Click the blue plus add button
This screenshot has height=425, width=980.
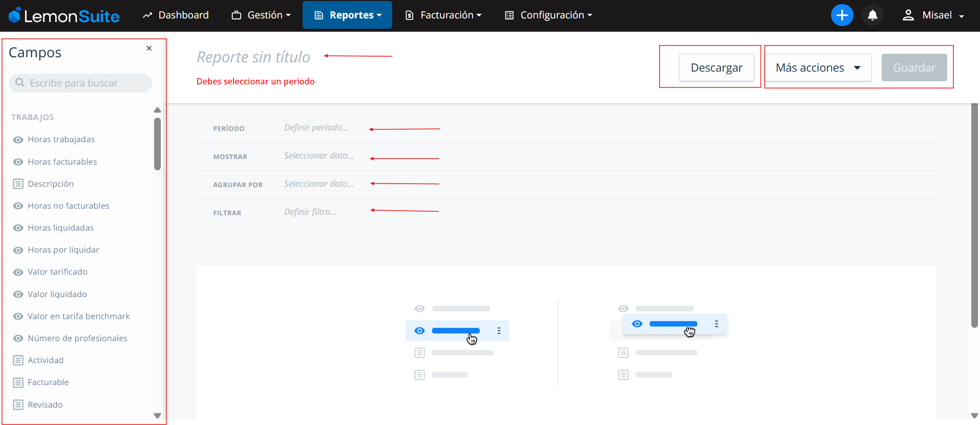point(842,15)
